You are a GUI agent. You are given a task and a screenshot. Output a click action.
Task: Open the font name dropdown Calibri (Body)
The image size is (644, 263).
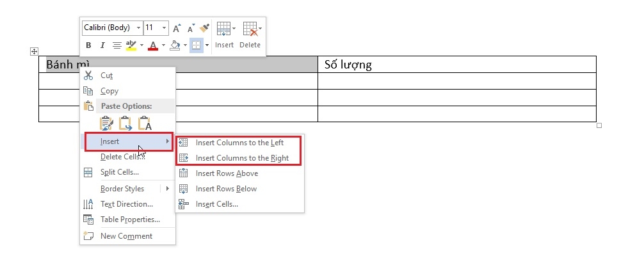pyautogui.click(x=139, y=28)
